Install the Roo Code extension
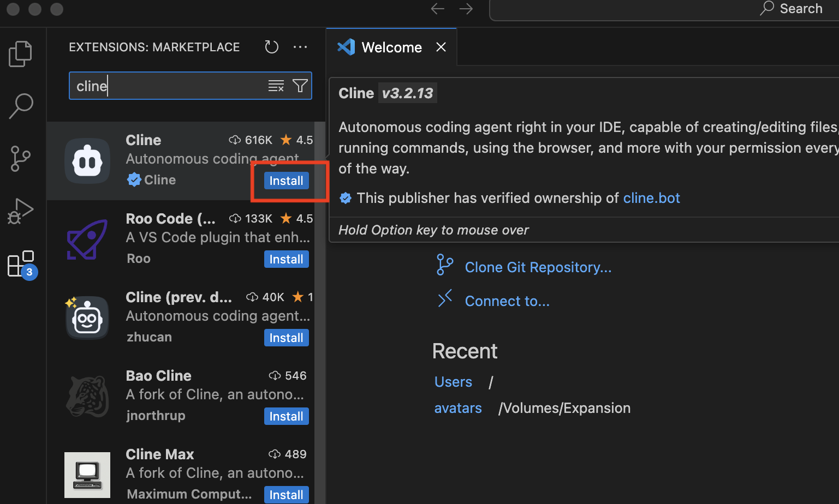This screenshot has height=504, width=839. point(286,259)
